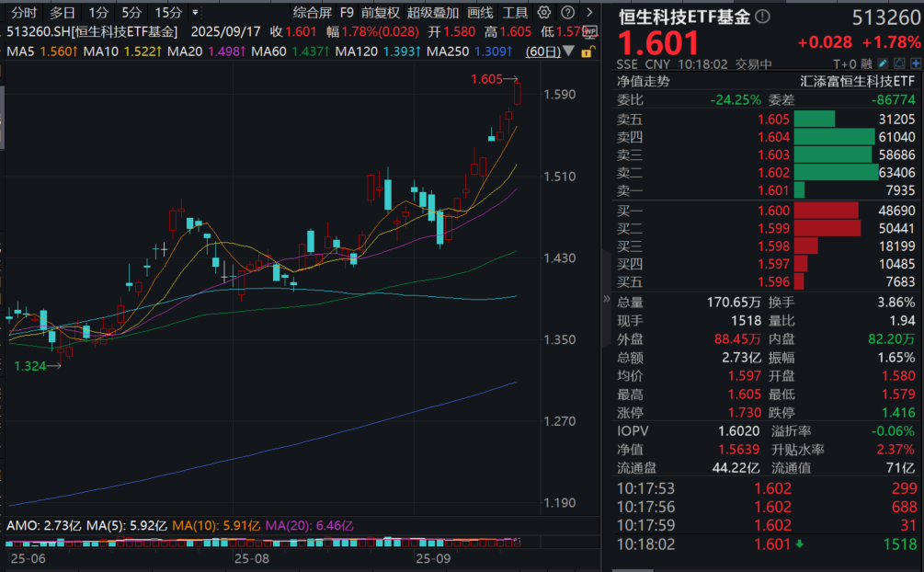Click the 净值走势 link

tap(643, 81)
